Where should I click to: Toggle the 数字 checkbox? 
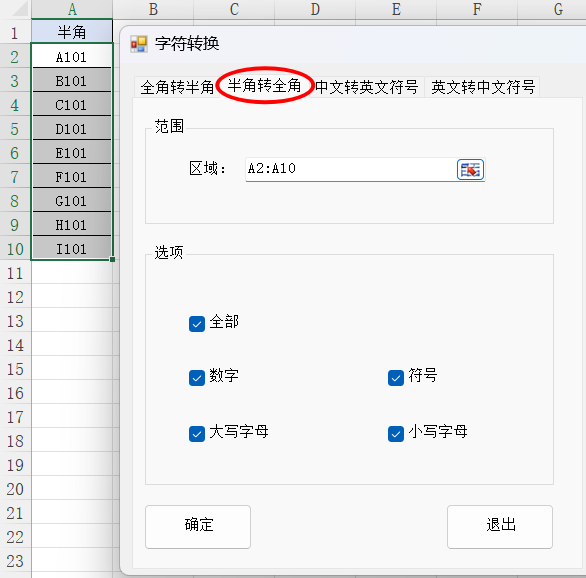pyautogui.click(x=197, y=378)
